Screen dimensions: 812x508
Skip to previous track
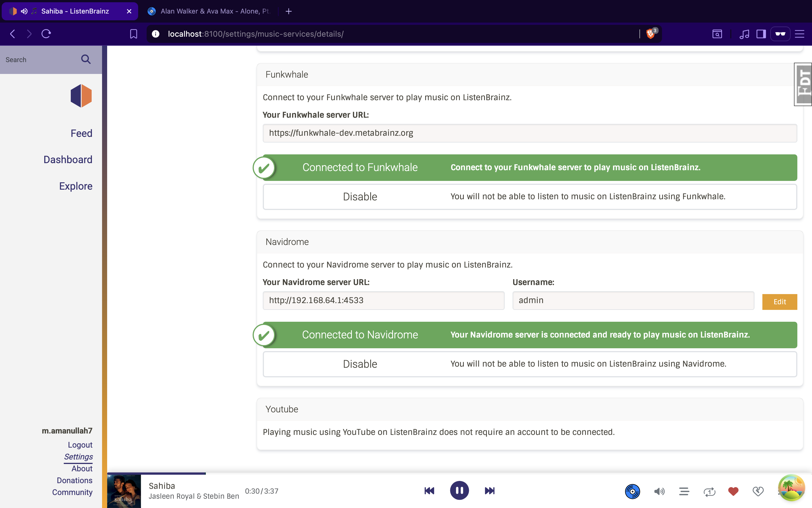pyautogui.click(x=429, y=491)
